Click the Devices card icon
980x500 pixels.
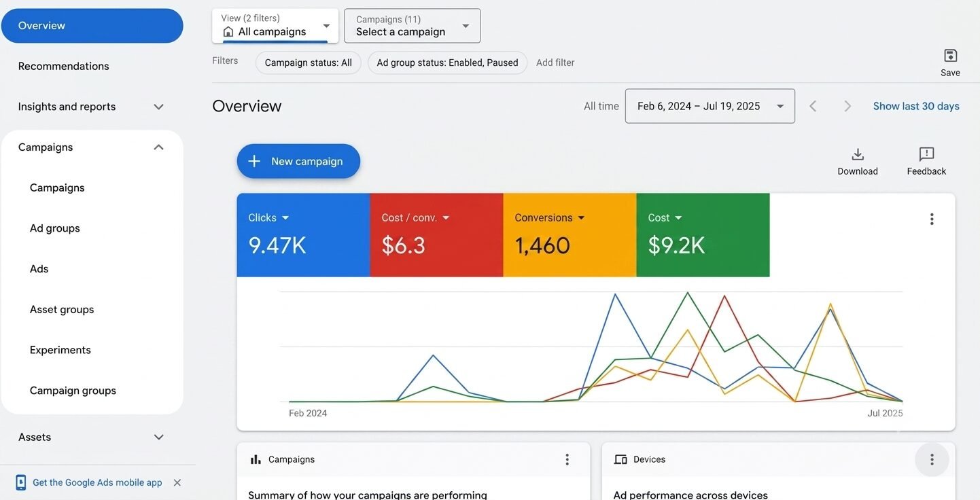[x=620, y=459]
